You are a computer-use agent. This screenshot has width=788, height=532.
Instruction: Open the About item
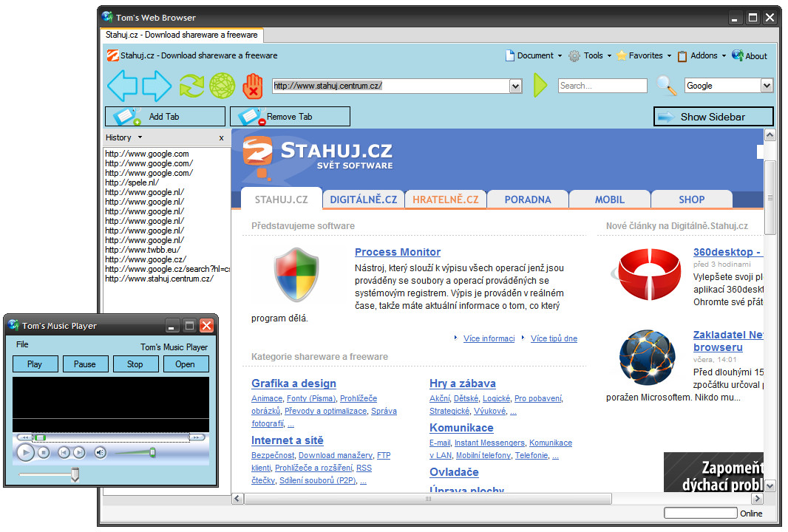(750, 55)
